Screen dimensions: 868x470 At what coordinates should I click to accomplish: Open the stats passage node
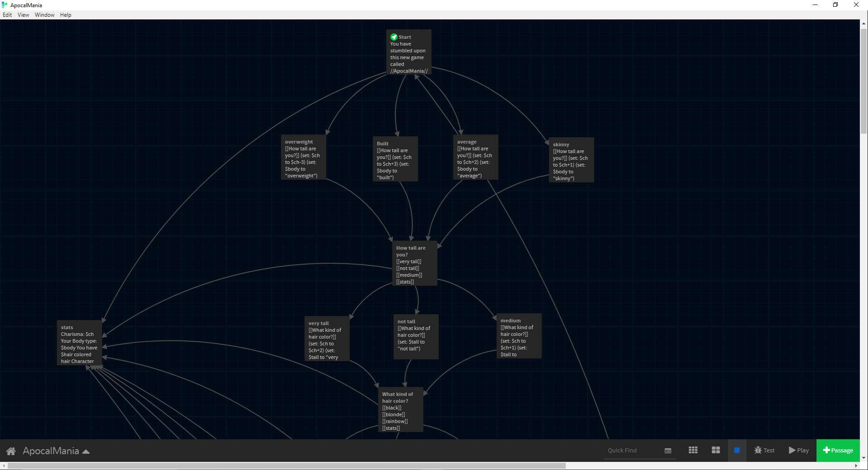click(x=79, y=343)
